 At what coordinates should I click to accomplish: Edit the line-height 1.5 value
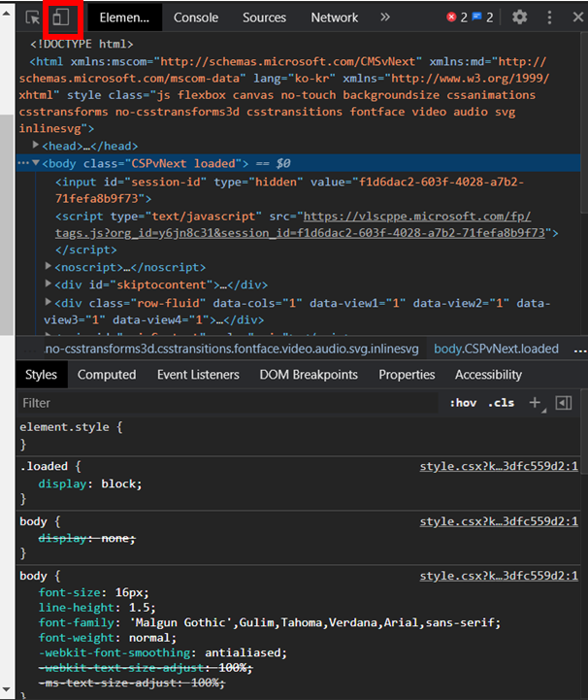click(x=140, y=608)
